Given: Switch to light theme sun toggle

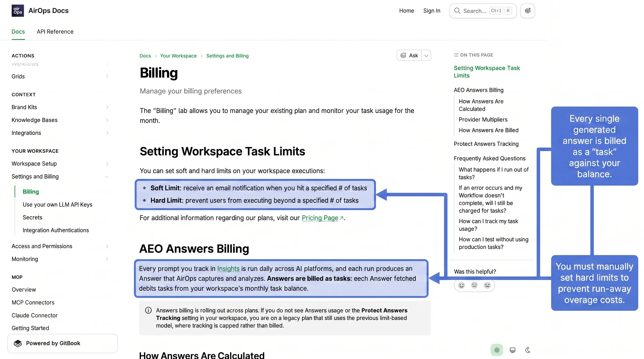Looking at the screenshot, I should coord(497,350).
